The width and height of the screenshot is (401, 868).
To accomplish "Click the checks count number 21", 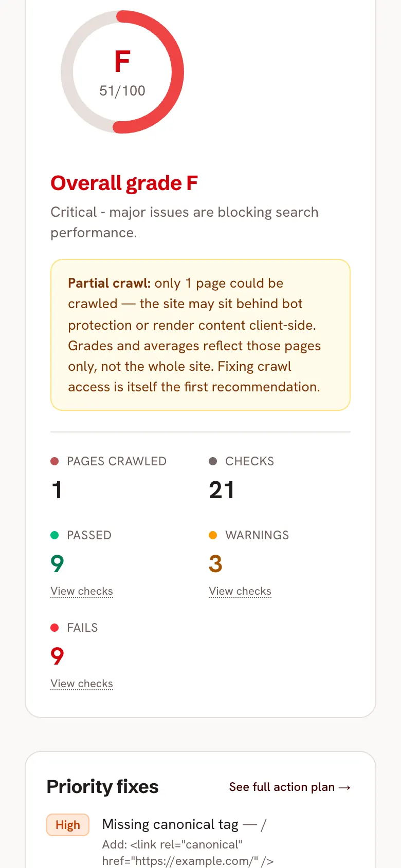I will pos(222,489).
